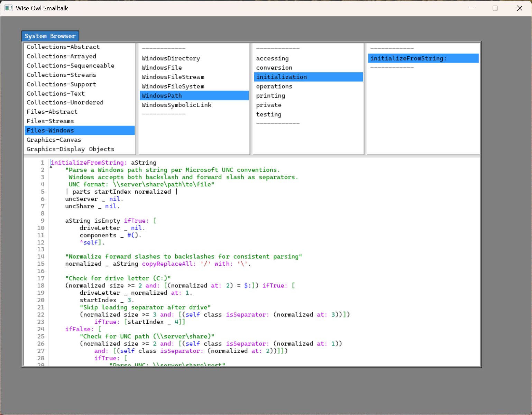Viewport: 532px width, 415px height.
Task: Select the Collections-Streams category
Action: click(61, 75)
